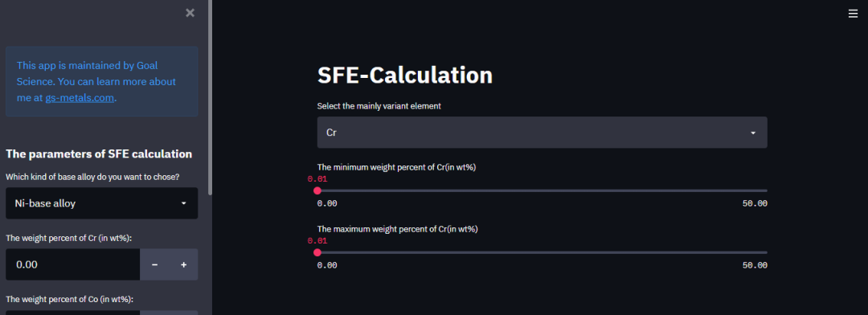The width and height of the screenshot is (868, 315).
Task: Expand the Ni-base alloy dropdown
Action: tap(102, 203)
